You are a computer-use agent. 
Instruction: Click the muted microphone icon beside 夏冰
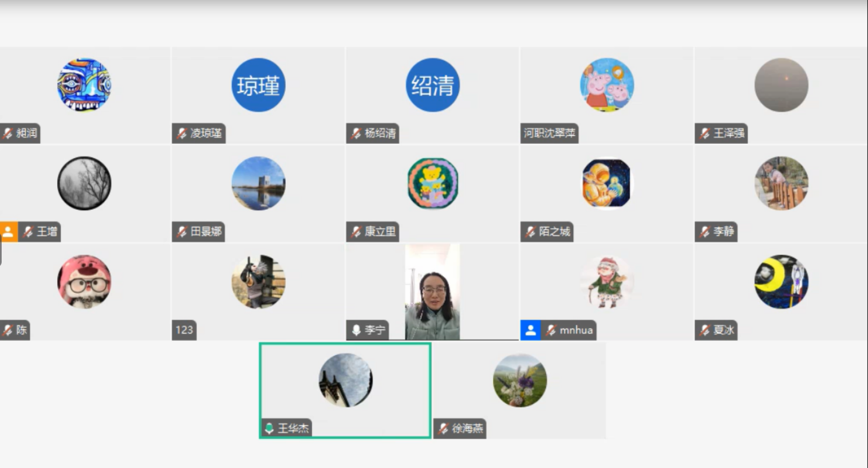[705, 331]
